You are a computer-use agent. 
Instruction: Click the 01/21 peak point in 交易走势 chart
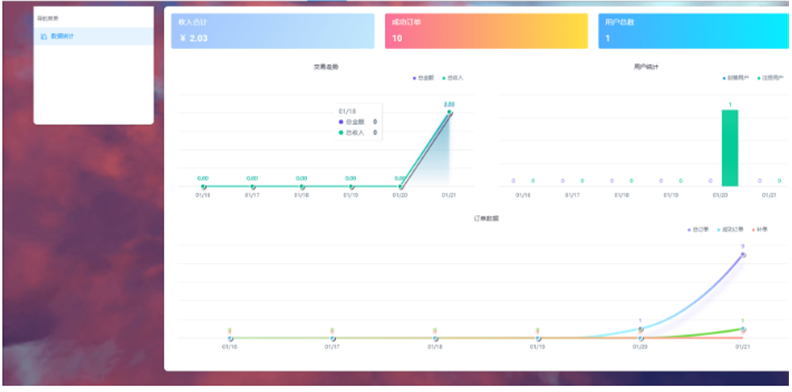450,112
